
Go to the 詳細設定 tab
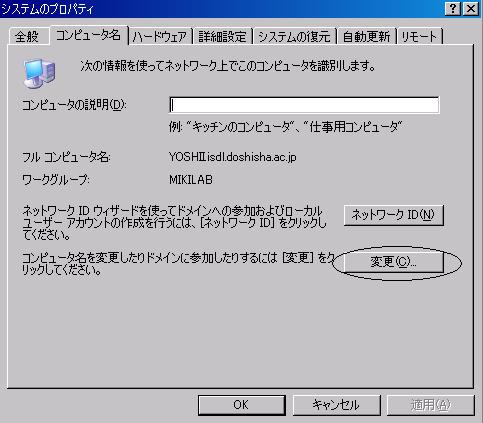click(x=222, y=36)
